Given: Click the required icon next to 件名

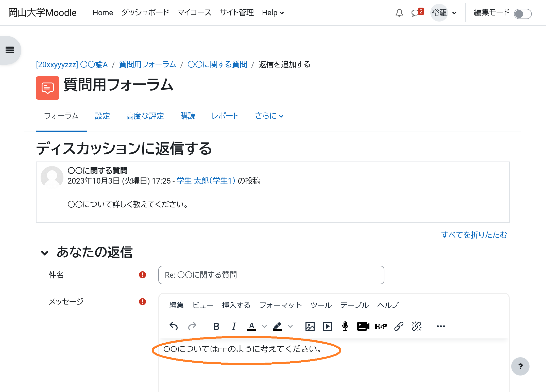Looking at the screenshot, I should (x=143, y=275).
